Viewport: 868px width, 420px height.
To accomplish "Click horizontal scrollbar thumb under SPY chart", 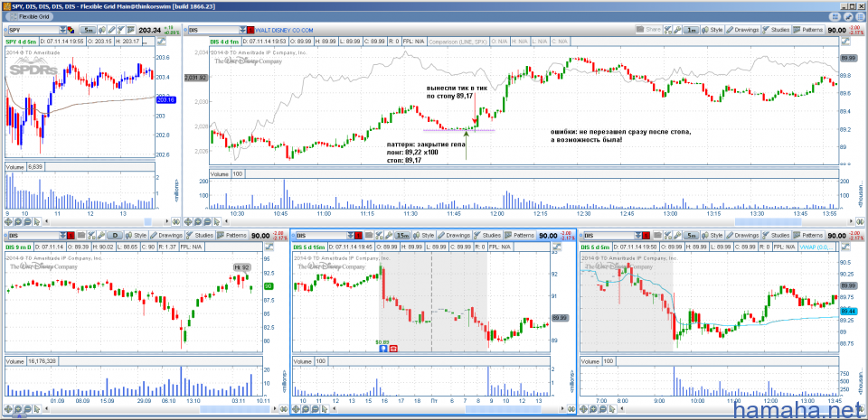I will coord(147,221).
